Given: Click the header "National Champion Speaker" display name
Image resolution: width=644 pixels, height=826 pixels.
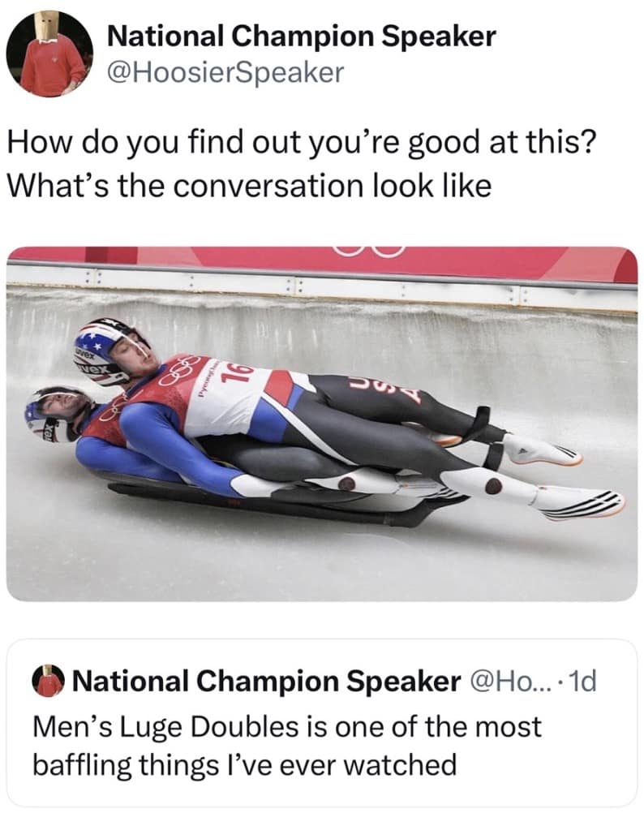Looking at the screenshot, I should point(301,36).
